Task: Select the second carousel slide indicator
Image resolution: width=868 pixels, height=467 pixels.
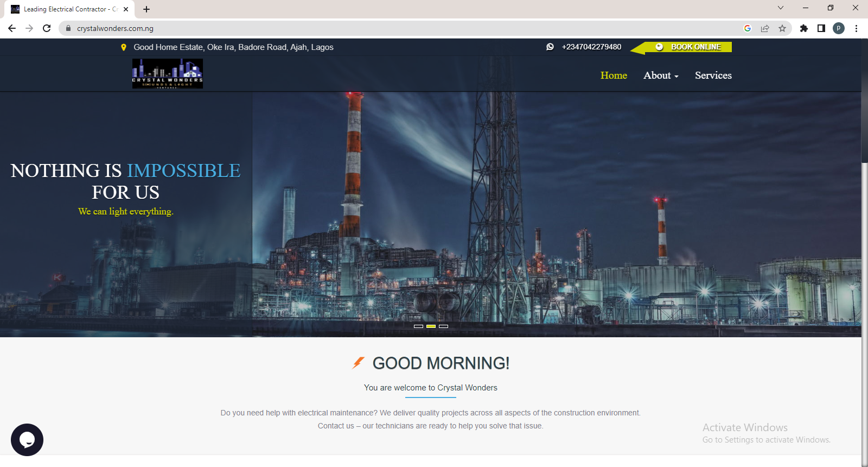Action: [431, 326]
